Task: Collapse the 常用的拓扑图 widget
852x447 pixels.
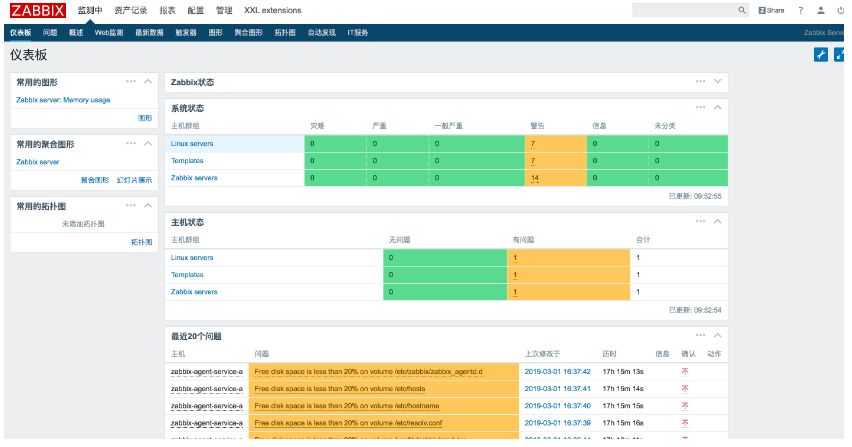Action: click(148, 205)
